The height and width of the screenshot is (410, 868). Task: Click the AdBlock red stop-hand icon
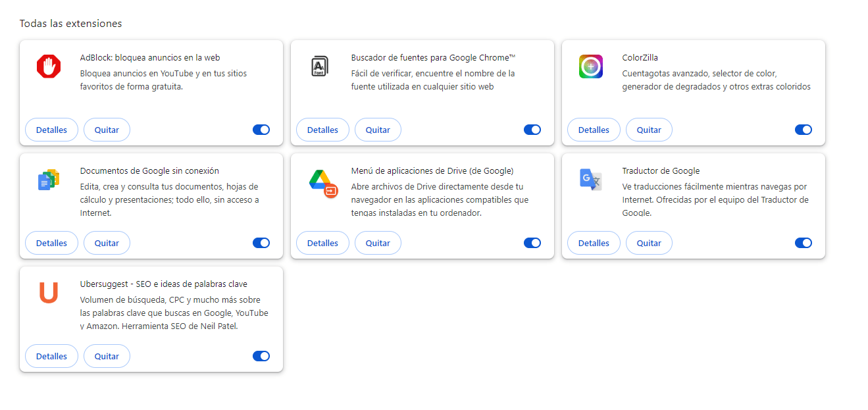49,66
